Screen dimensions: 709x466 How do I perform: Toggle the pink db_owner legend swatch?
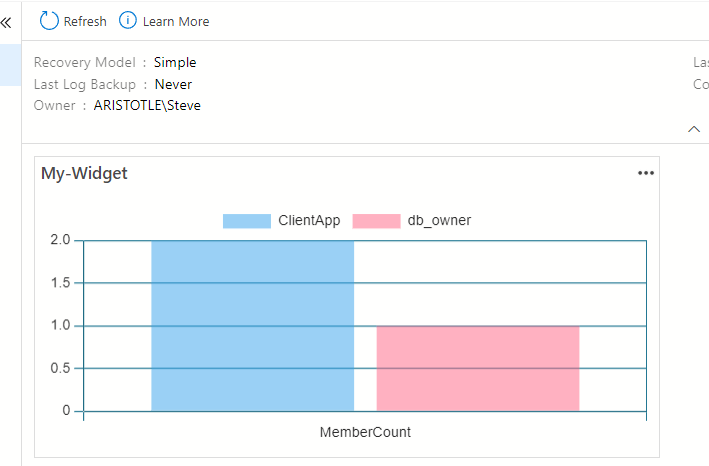coord(376,220)
